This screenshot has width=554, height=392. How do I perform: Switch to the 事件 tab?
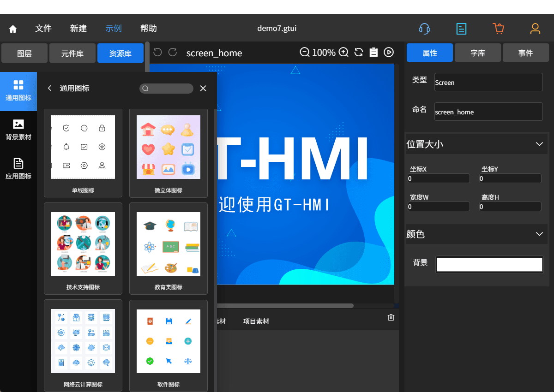[526, 53]
